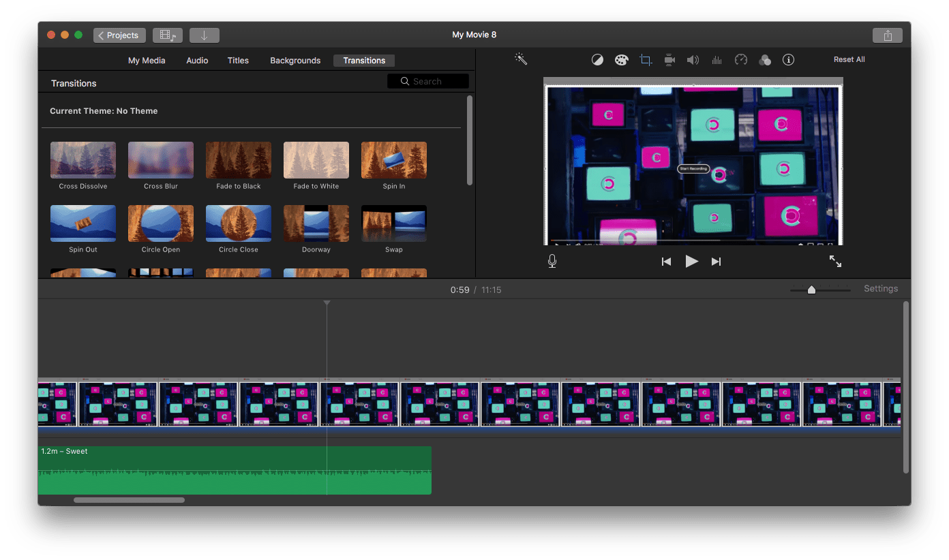Select the Cropping tool above the viewer
This screenshot has width=949, height=560.
(645, 59)
